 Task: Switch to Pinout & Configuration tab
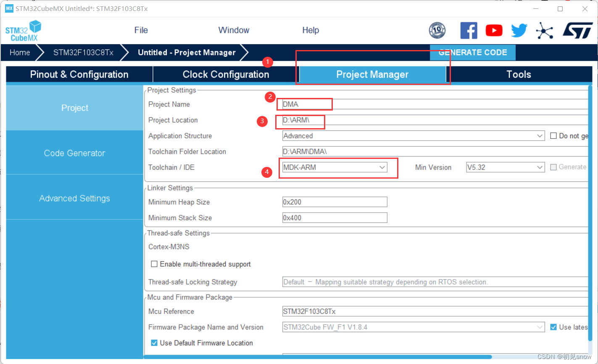[79, 74]
